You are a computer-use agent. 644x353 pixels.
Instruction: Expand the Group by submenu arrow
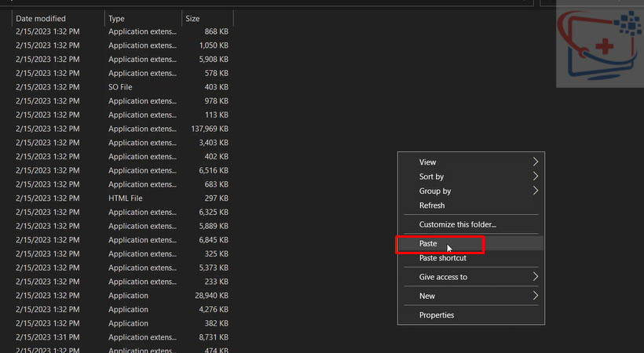point(536,191)
